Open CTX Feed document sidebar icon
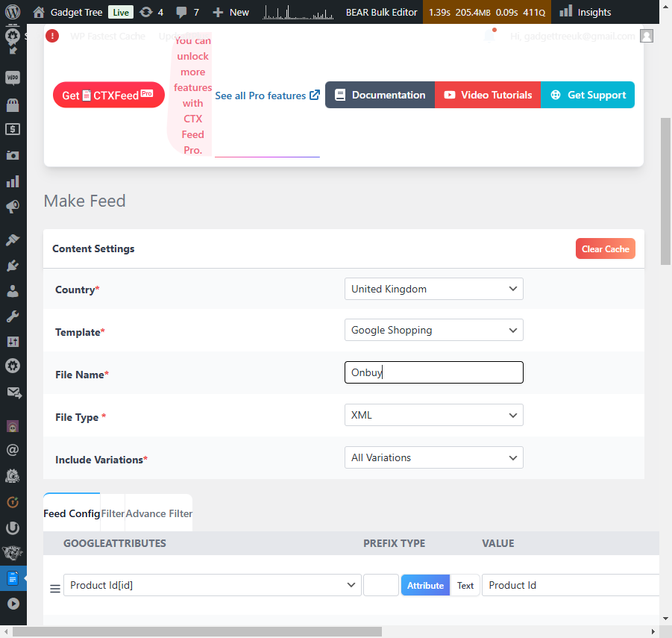 coord(13,578)
